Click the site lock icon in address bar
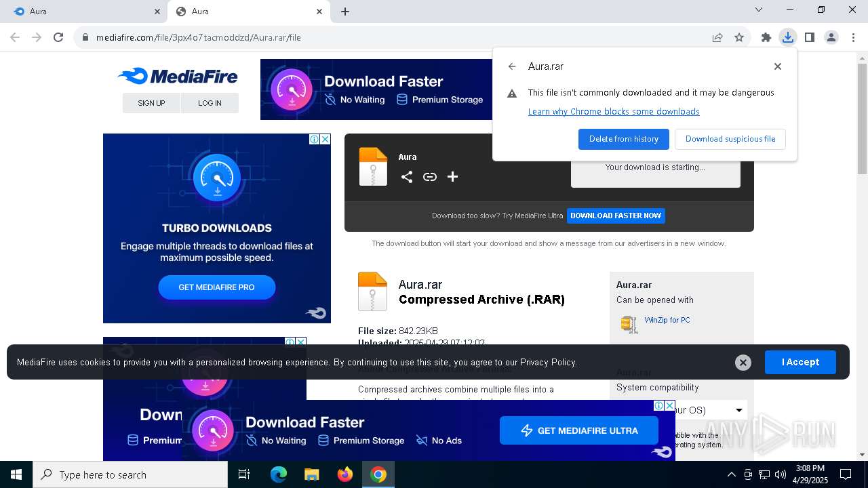Viewport: 868px width, 488px height. (x=85, y=37)
